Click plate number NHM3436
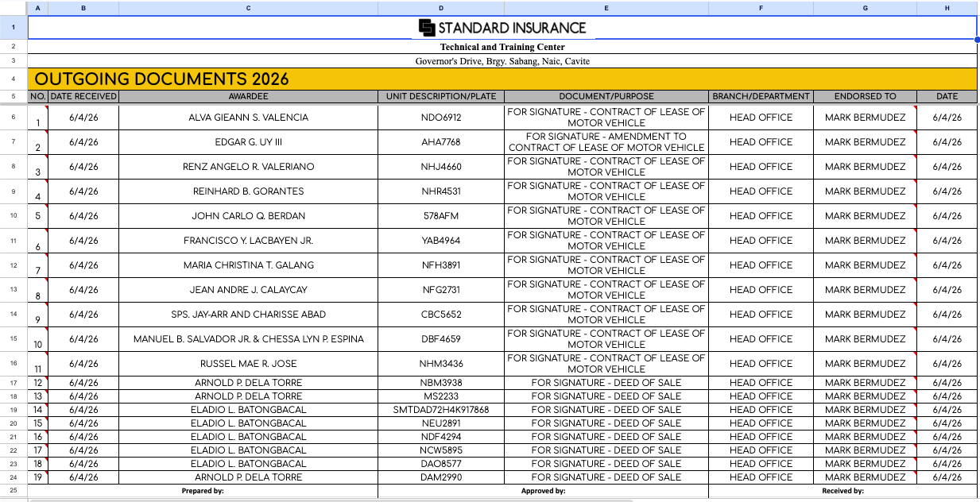Viewport: 980px width, 502px height. pyautogui.click(x=441, y=364)
